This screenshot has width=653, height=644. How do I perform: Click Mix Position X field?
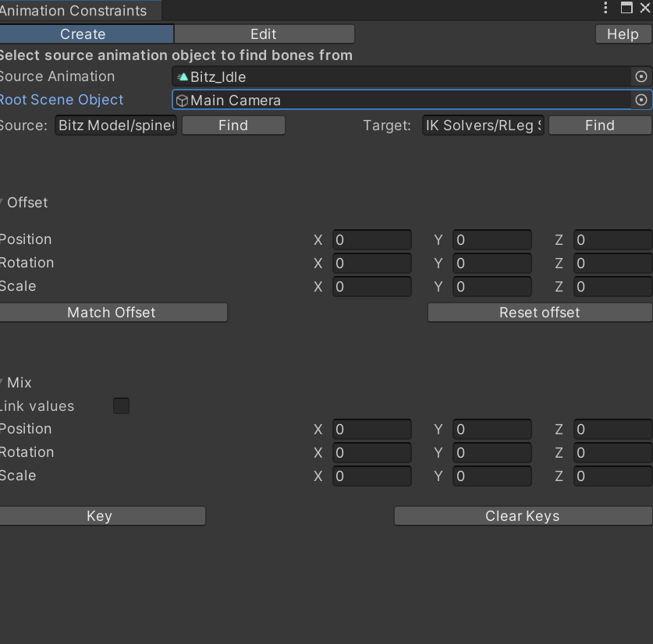pyautogui.click(x=372, y=429)
